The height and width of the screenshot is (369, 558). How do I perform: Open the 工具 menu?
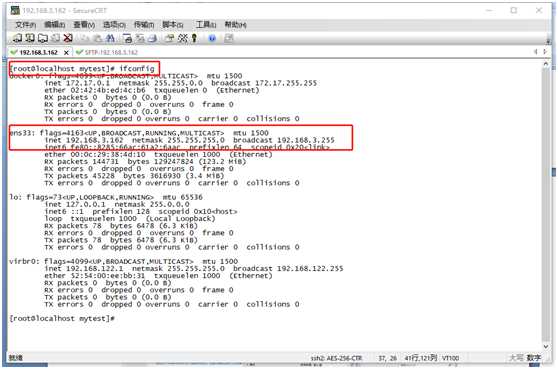pos(206,25)
